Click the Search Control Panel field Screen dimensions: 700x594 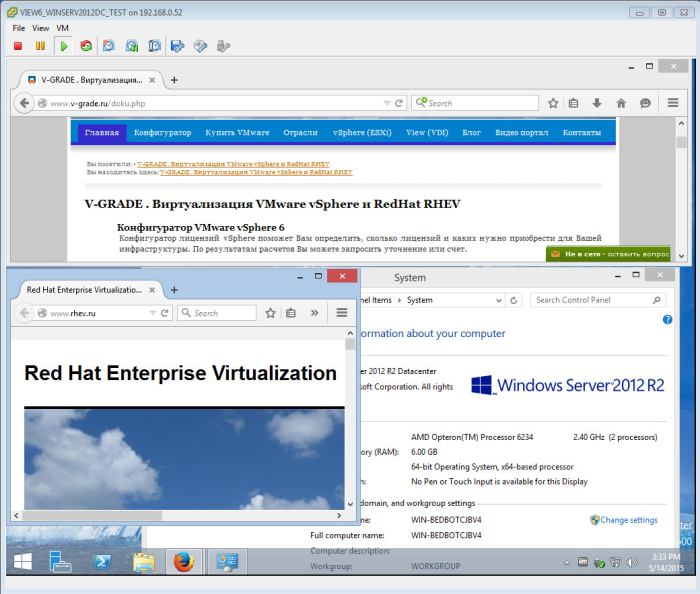point(598,300)
